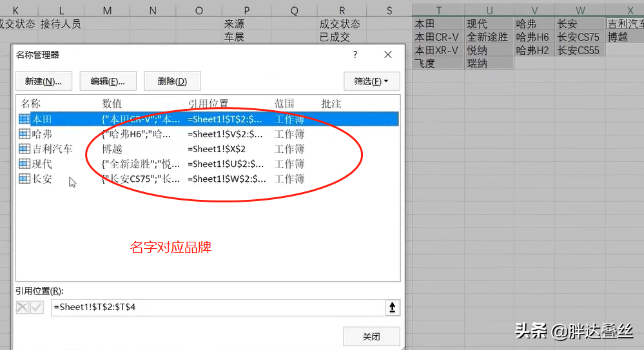Click the 引用位置 column header
Viewport: 644px width, 350px height.
pos(208,104)
